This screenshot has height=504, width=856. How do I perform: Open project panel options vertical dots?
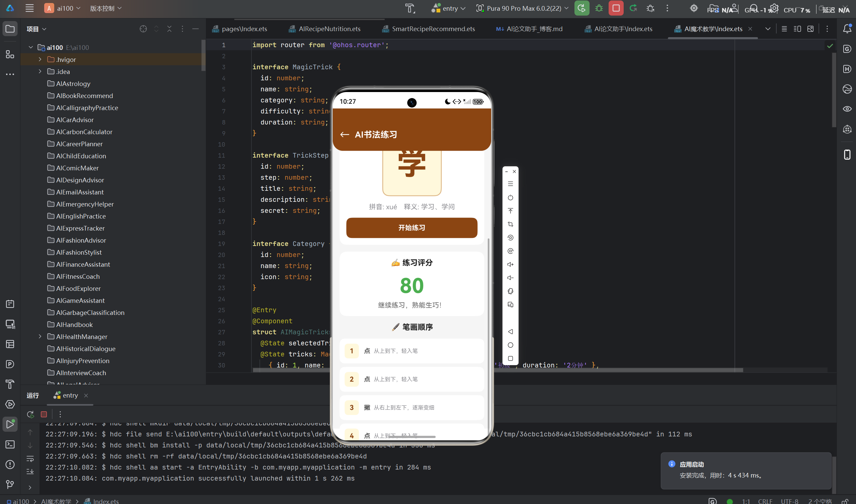[182, 29]
